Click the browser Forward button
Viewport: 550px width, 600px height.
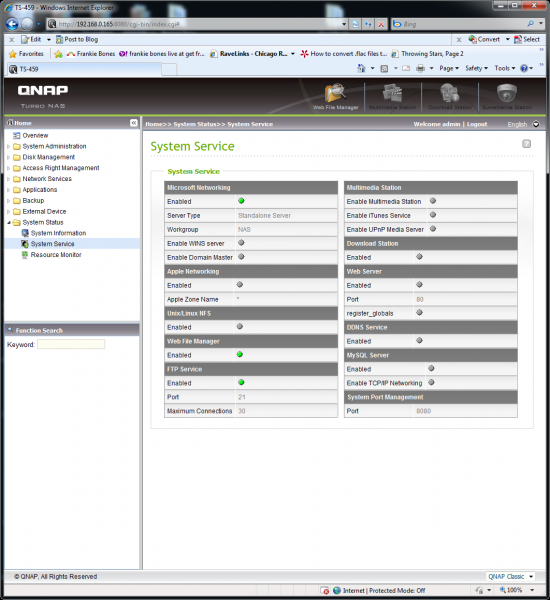[x=27, y=24]
